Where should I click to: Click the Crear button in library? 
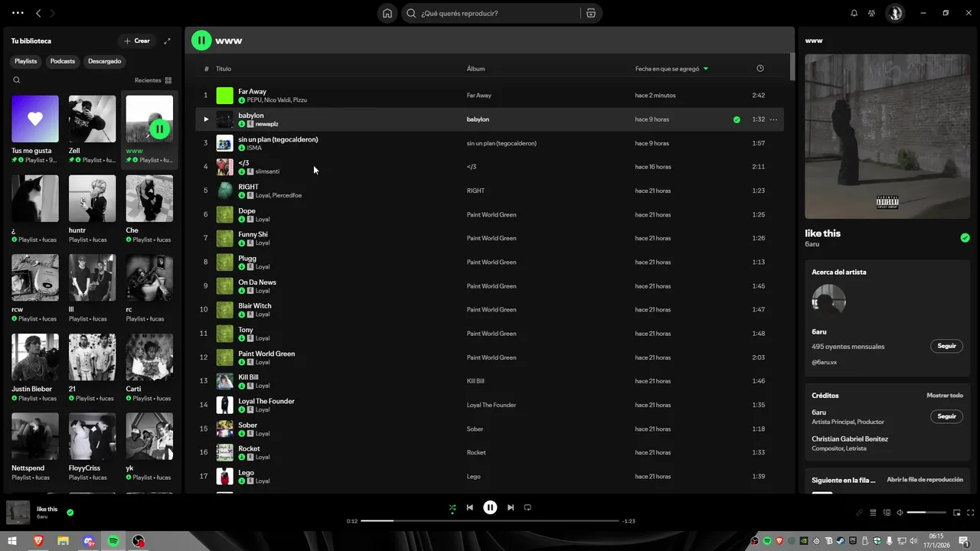pos(137,41)
